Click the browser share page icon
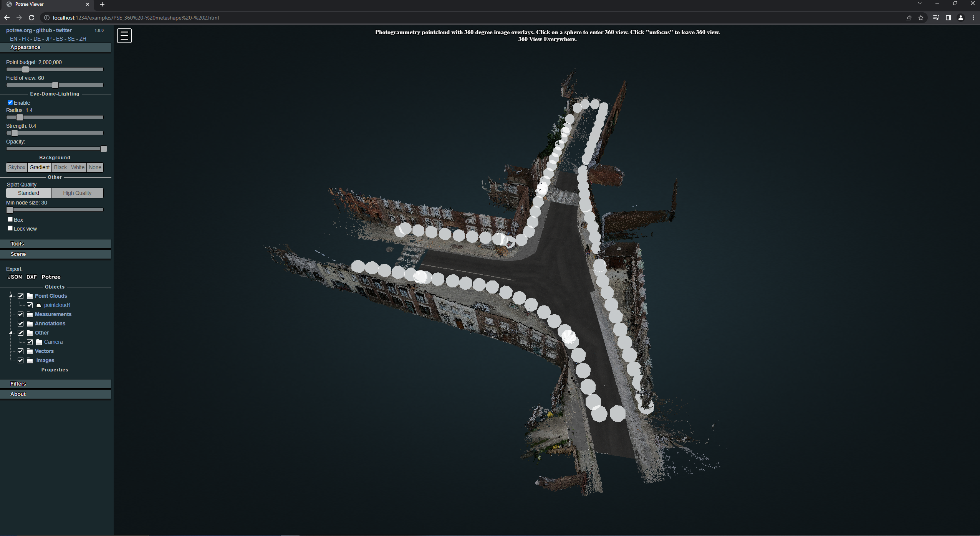Screen dimensions: 980x536 [x=908, y=18]
